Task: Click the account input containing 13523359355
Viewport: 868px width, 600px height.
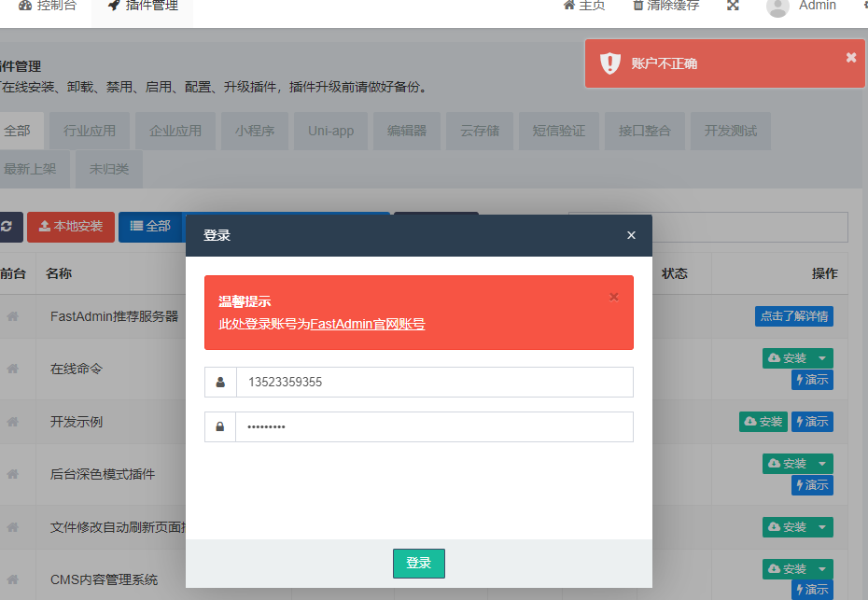Action: click(x=435, y=382)
